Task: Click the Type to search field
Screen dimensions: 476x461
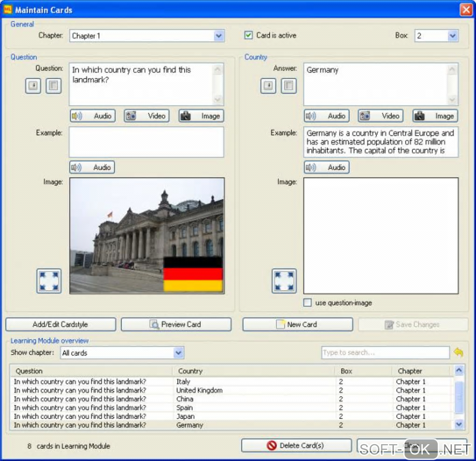Action: pos(385,353)
